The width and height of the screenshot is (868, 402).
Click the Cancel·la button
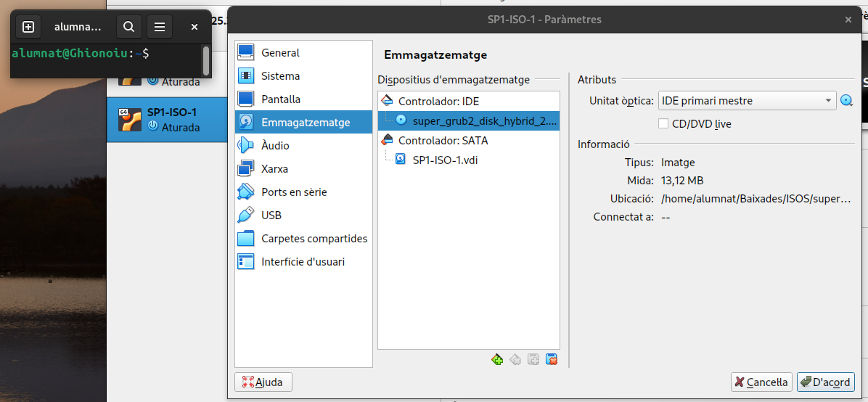(761, 382)
